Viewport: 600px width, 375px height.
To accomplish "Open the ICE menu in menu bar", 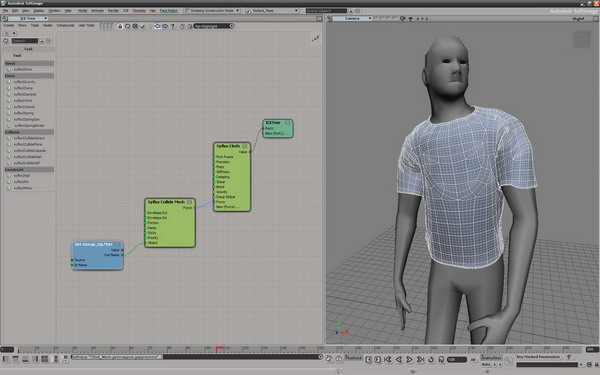I will pos(126,11).
